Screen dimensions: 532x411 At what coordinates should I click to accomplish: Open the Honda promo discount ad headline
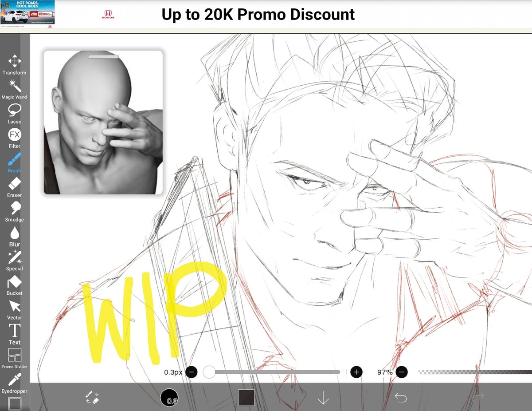point(258,14)
